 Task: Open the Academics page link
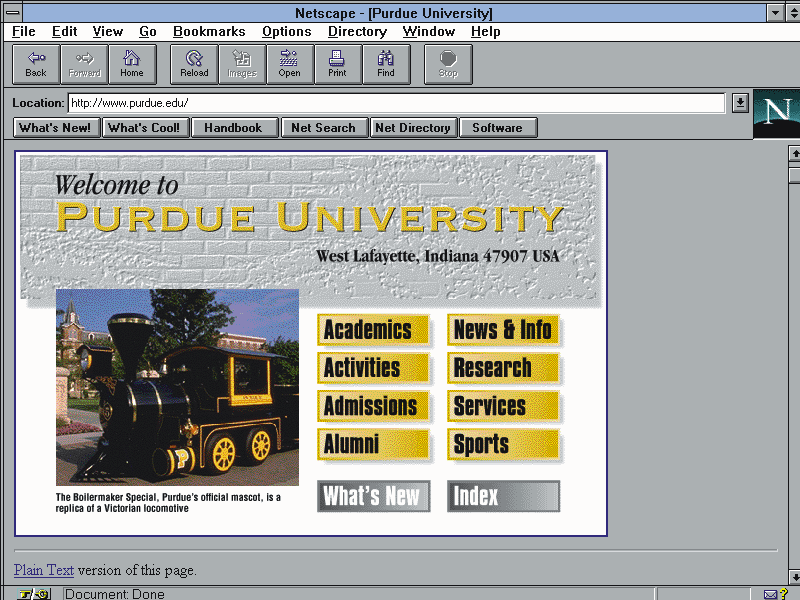(x=373, y=330)
